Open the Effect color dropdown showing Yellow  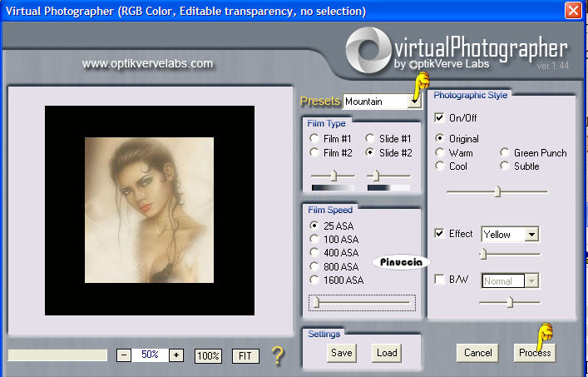coord(531,235)
